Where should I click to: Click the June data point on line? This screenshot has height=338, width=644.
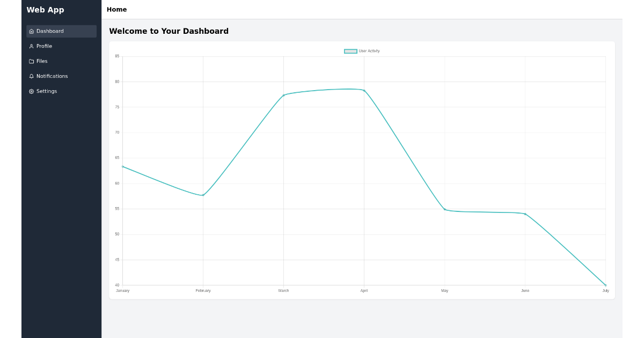pyautogui.click(x=525, y=214)
